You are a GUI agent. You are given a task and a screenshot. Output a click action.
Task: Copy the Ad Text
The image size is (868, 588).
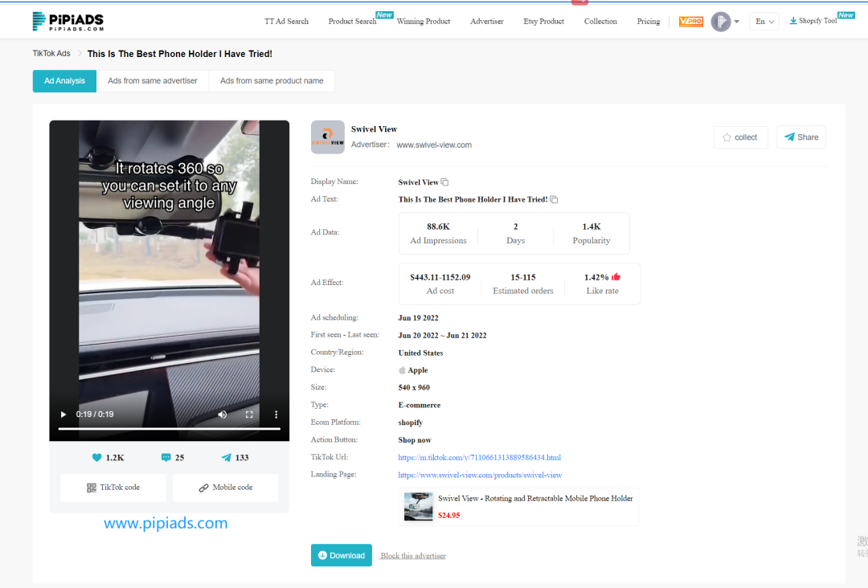[x=554, y=200]
